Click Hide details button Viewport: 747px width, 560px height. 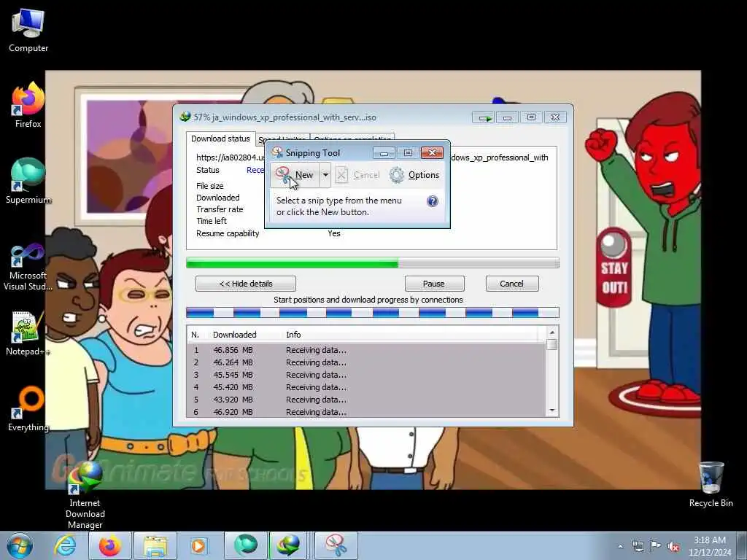tap(246, 284)
